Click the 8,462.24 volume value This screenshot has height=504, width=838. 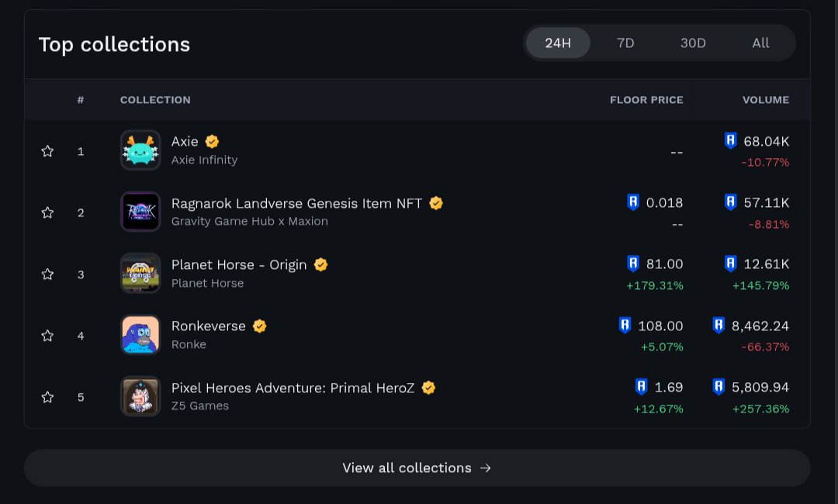[760, 326]
